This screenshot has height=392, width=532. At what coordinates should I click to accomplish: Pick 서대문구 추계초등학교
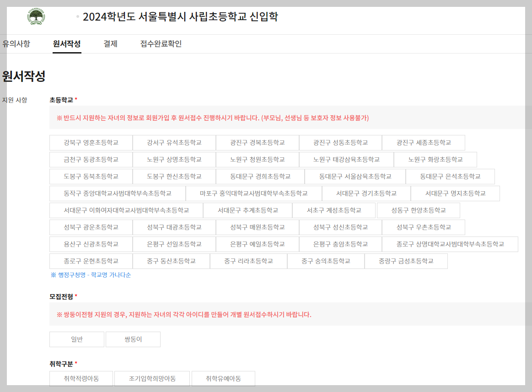coord(247,210)
